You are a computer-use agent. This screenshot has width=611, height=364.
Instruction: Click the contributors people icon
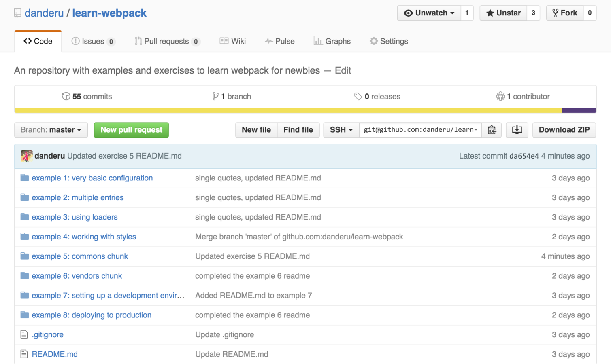[x=500, y=96]
